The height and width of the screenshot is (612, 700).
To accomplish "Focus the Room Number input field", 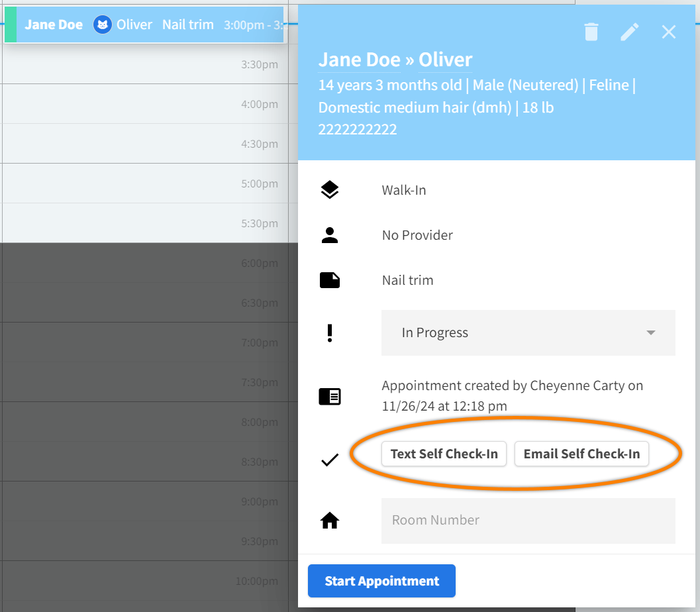I will tap(528, 521).
